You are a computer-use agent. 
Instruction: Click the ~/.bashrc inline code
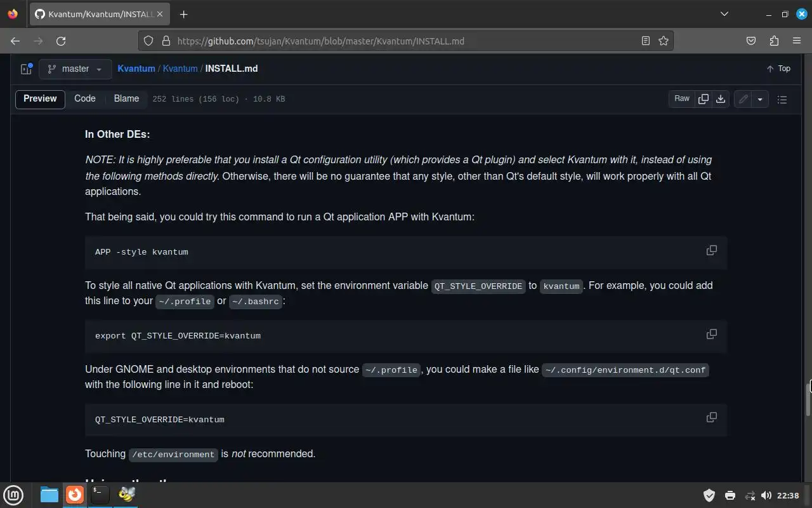[x=256, y=301]
